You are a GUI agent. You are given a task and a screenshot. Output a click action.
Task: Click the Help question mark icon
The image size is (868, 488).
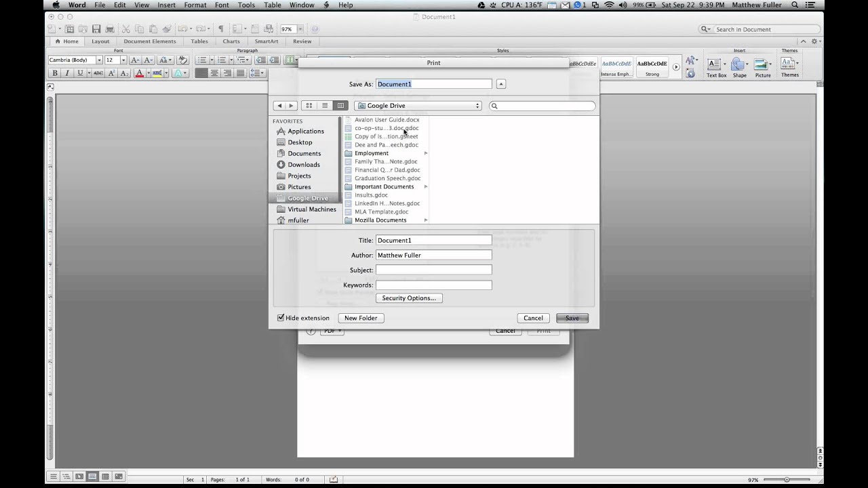point(315,29)
